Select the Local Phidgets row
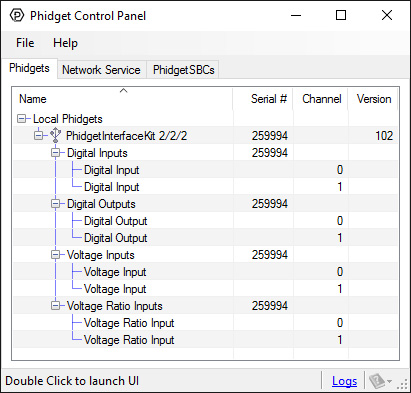This screenshot has width=411, height=393. coord(205,119)
